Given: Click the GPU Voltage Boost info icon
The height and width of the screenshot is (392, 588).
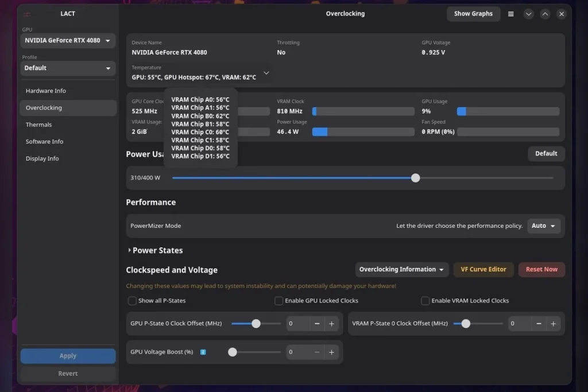Looking at the screenshot, I should tap(203, 352).
